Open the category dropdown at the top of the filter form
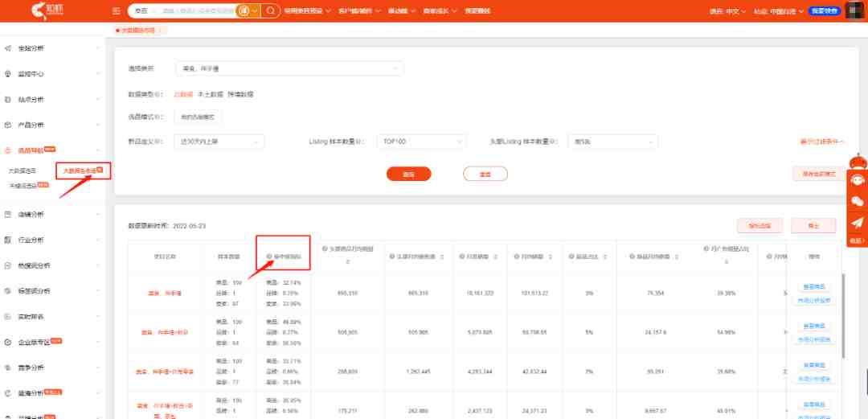 click(289, 68)
